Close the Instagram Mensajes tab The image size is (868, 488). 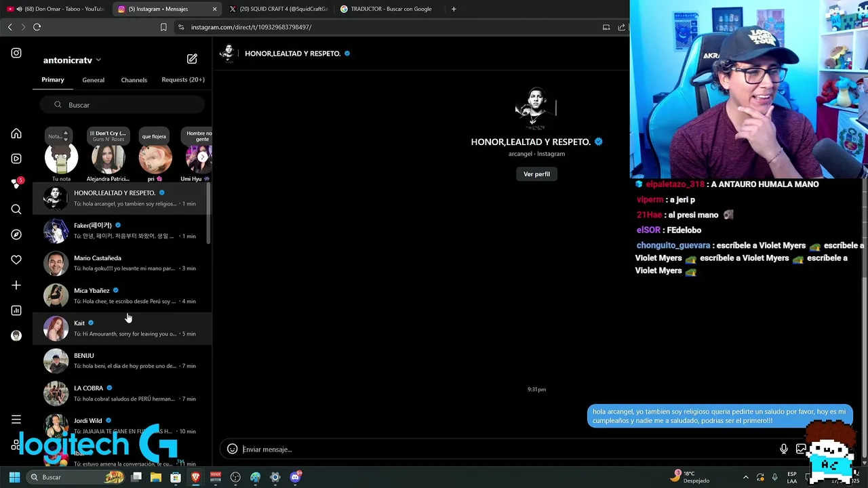coord(215,9)
